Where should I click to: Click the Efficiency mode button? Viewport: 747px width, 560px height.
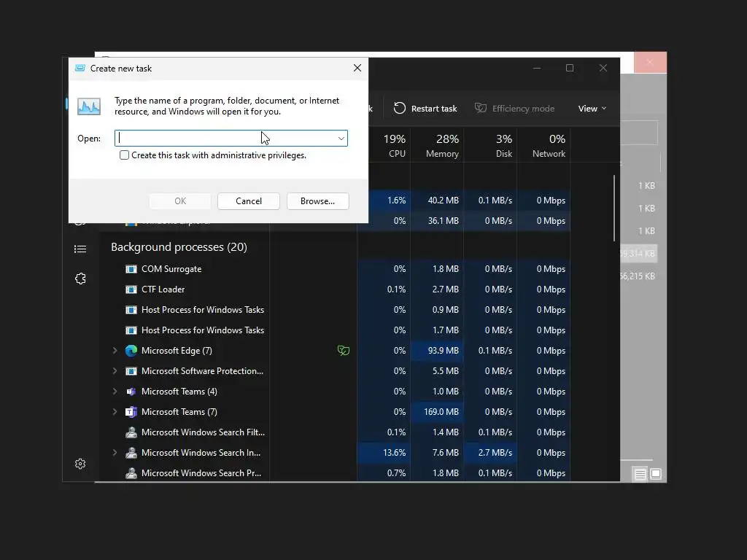(x=514, y=109)
